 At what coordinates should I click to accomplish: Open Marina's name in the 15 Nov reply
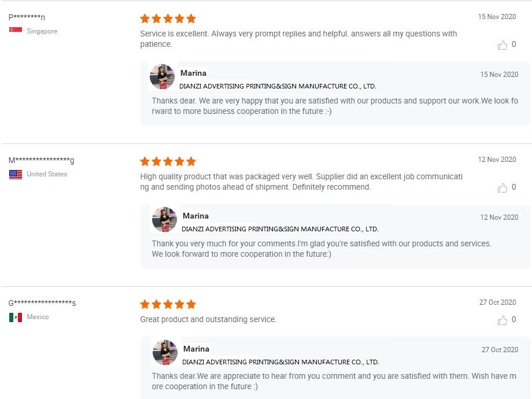point(193,73)
